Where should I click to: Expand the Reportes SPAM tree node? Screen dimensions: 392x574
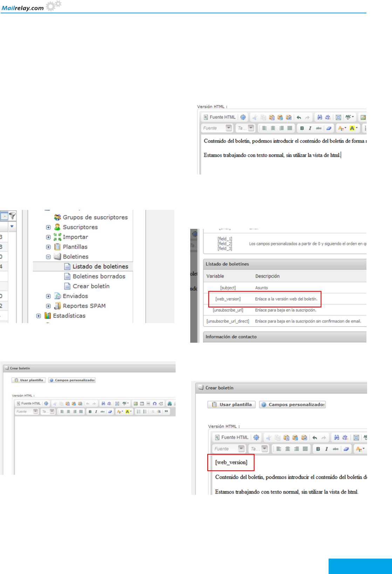48,306
